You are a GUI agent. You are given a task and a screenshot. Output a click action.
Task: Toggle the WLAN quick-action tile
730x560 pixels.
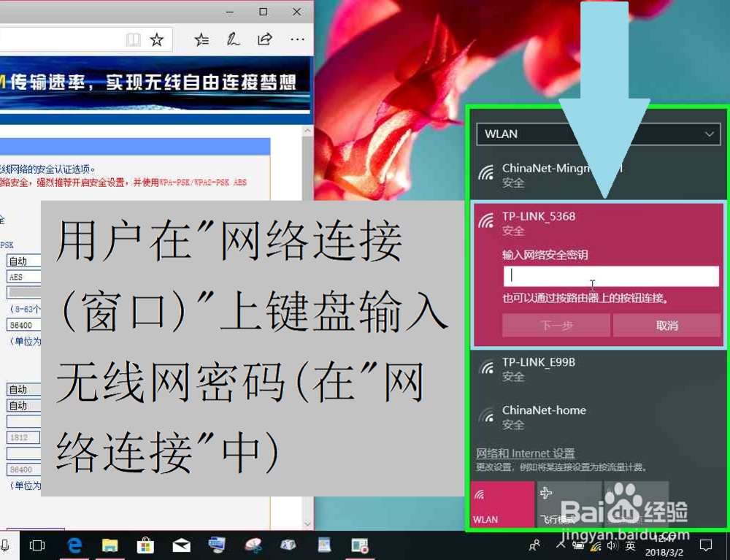(502, 504)
